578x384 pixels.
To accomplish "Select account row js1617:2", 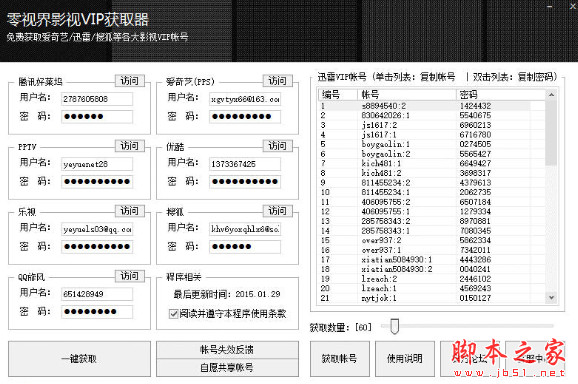I will (431, 125).
